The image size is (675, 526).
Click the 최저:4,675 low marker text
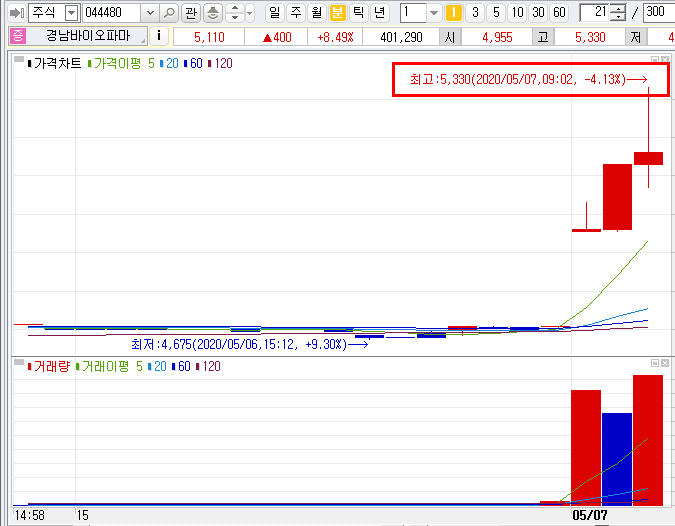[x=250, y=344]
